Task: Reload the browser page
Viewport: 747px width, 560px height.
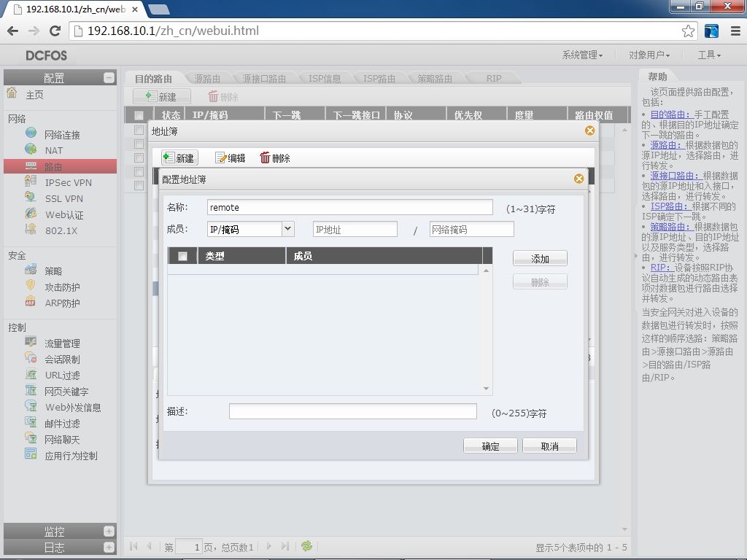Action: pyautogui.click(x=55, y=31)
